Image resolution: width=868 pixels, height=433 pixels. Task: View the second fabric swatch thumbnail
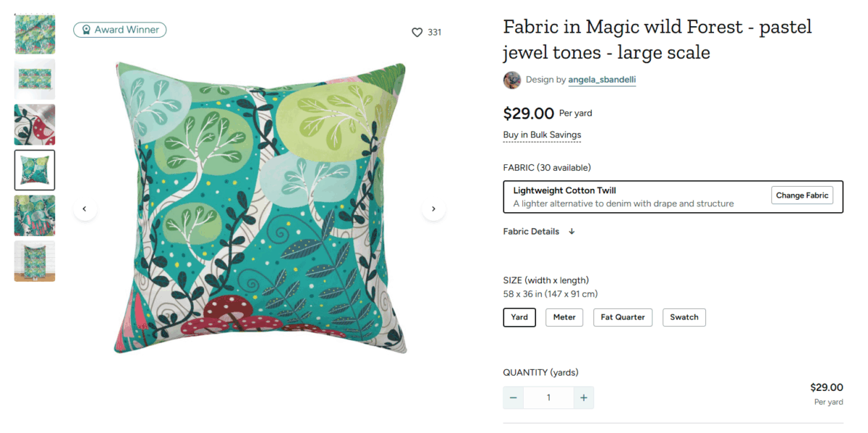pyautogui.click(x=35, y=79)
